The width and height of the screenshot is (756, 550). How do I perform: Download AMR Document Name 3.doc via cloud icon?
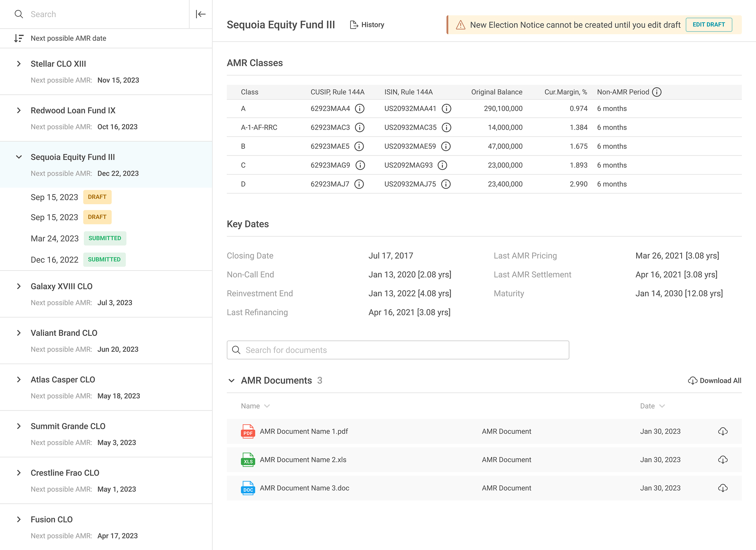coord(723,488)
